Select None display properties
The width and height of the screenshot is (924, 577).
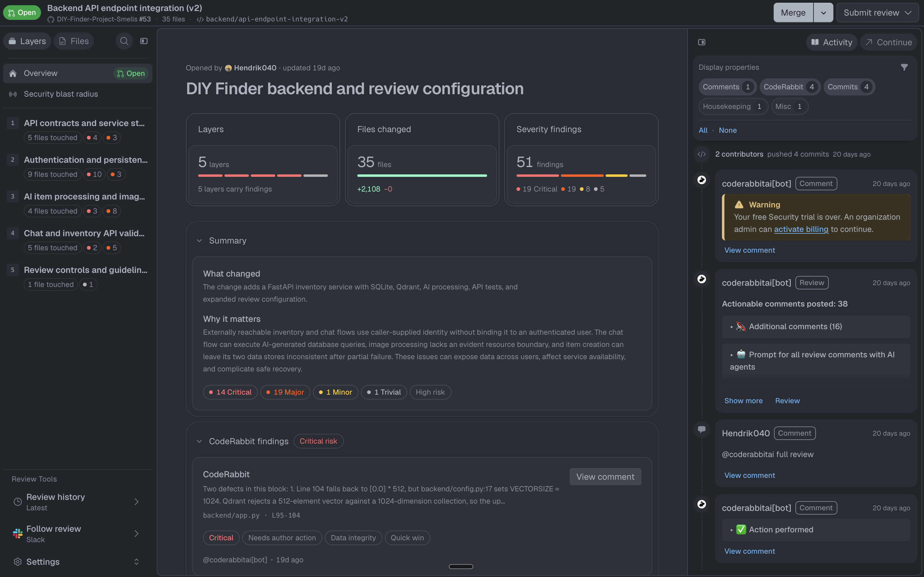pyautogui.click(x=728, y=130)
